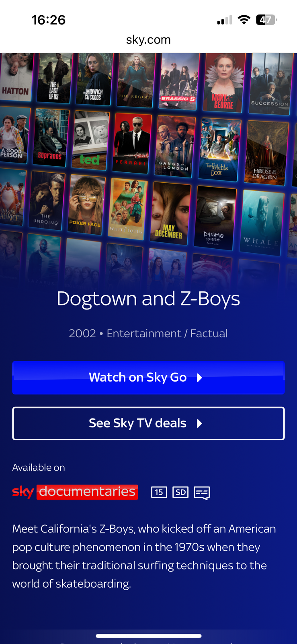This screenshot has height=644, width=297.
Task: Select the ted poster thumbnail
Action: [x=90, y=140]
